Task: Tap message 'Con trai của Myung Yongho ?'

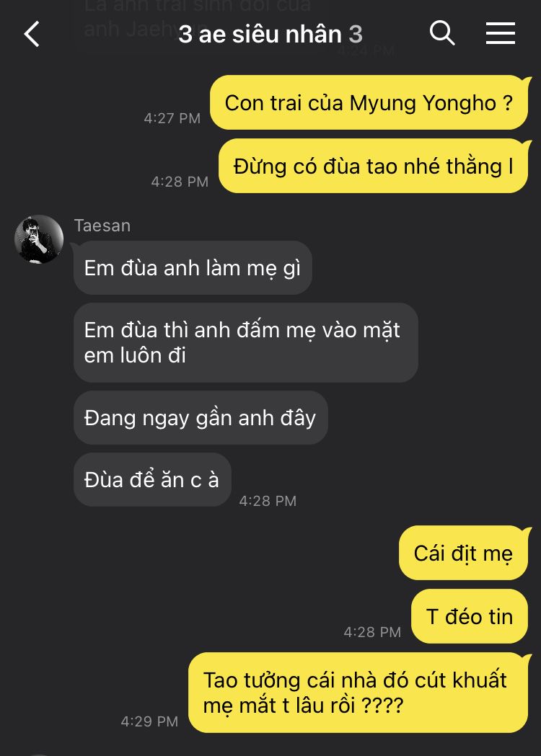Action: [369, 102]
